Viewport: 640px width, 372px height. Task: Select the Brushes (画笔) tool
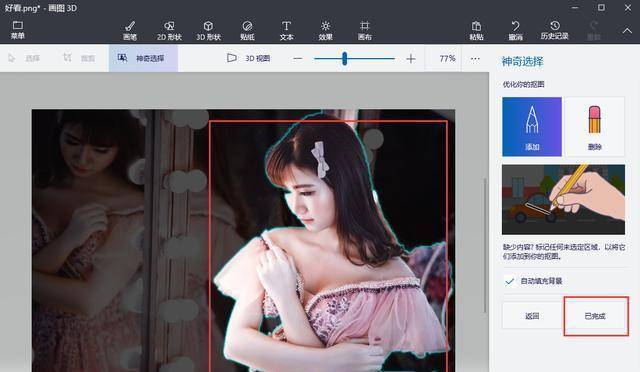coord(130,31)
